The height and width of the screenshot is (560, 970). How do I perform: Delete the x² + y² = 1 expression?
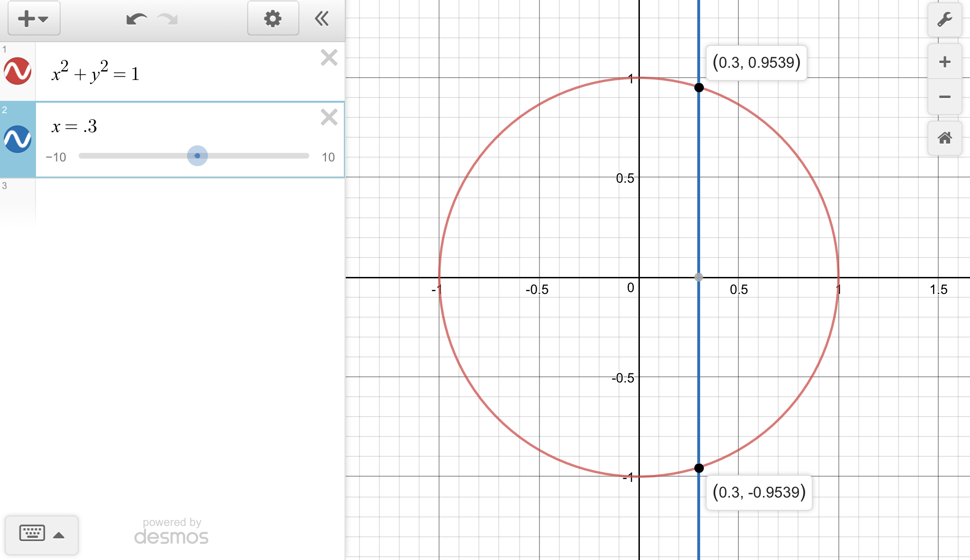tap(329, 58)
